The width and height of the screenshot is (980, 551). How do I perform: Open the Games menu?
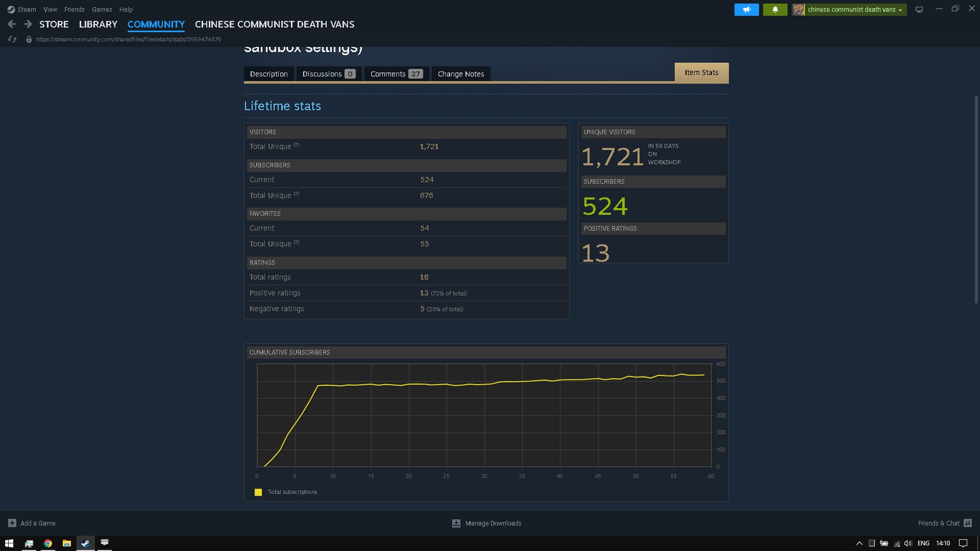click(x=102, y=9)
